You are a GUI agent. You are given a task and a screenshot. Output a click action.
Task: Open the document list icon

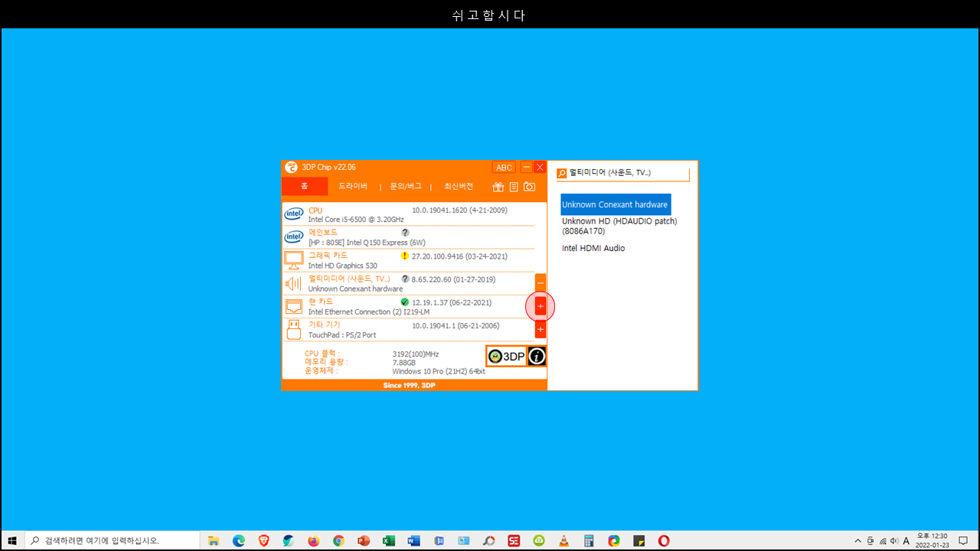(x=514, y=187)
